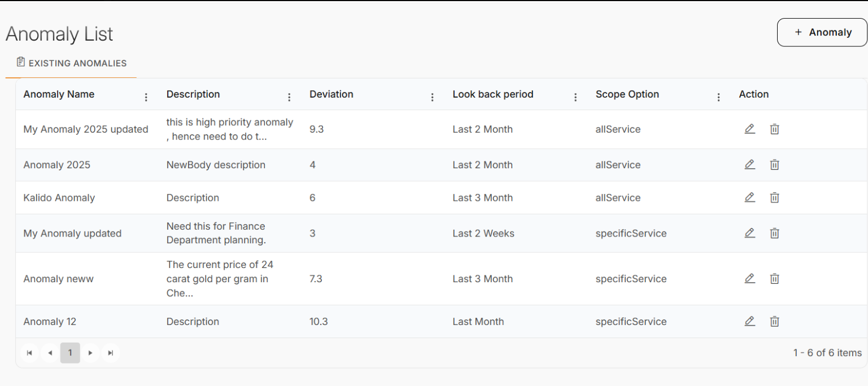The height and width of the screenshot is (386, 868).
Task: Open Scope Option column menu
Action: click(718, 97)
